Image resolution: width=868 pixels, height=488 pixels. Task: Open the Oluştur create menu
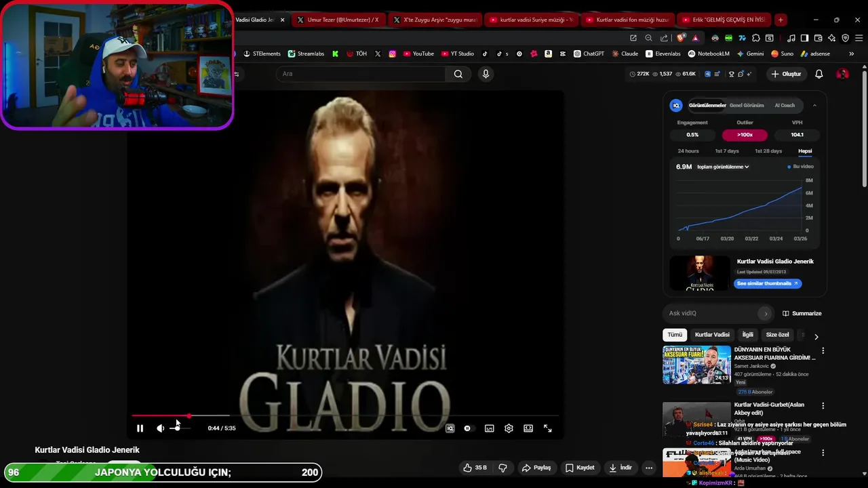coord(786,74)
